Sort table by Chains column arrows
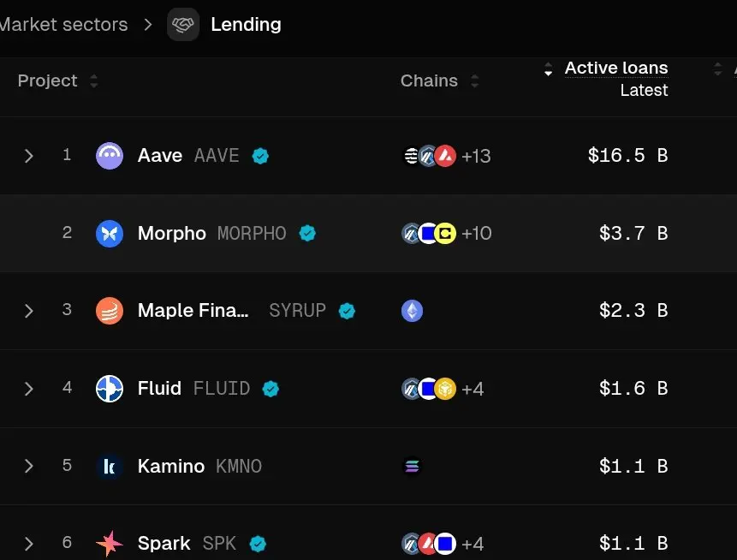 click(475, 80)
